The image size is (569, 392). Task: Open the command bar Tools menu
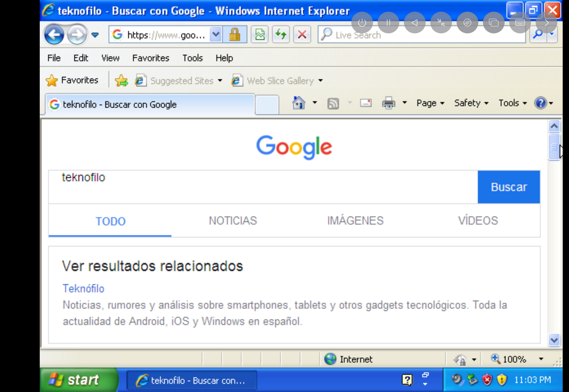pyautogui.click(x=513, y=103)
